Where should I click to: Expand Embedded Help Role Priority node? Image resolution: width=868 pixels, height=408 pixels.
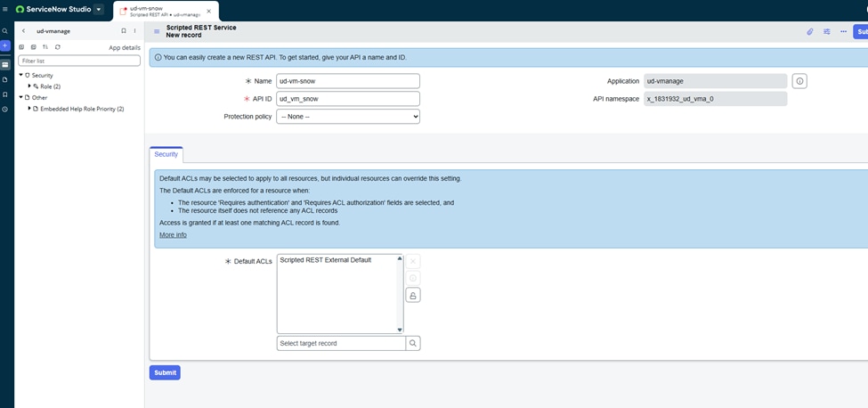pyautogui.click(x=30, y=109)
